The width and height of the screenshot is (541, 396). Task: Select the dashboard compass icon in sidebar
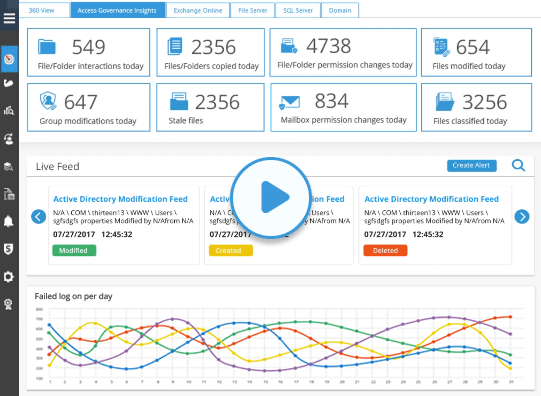pyautogui.click(x=9, y=59)
